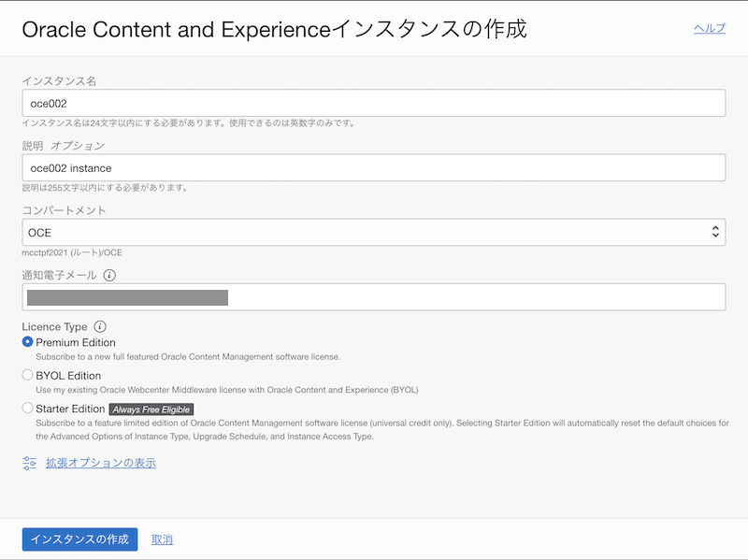This screenshot has width=748, height=560.
Task: Click the 説明 field with oce002 instance
Action: [x=374, y=168]
